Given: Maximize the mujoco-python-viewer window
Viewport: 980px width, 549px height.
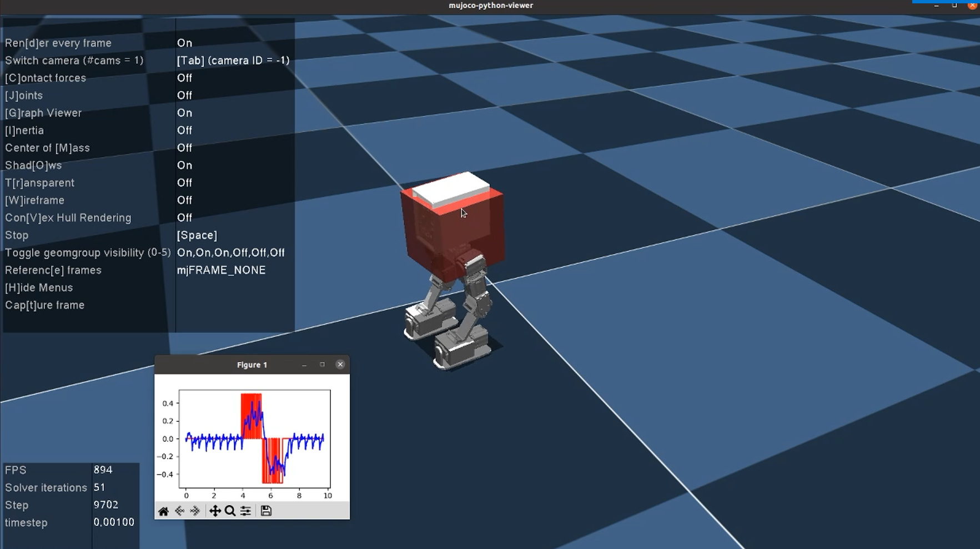Looking at the screenshot, I should coord(954,5).
